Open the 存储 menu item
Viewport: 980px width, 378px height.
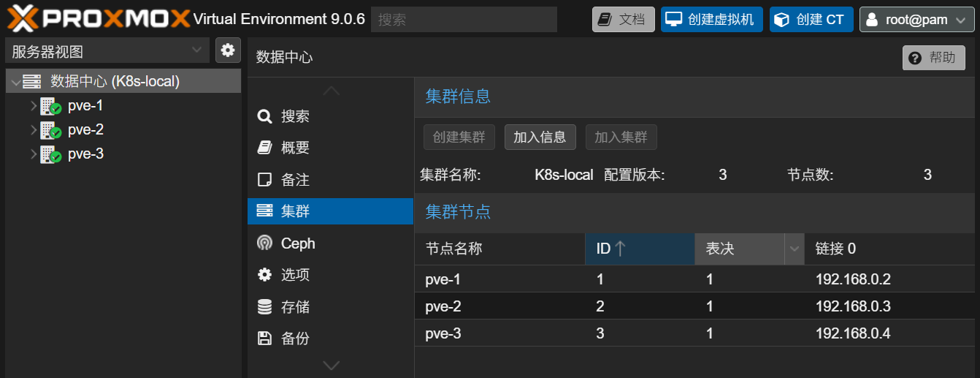[330, 307]
